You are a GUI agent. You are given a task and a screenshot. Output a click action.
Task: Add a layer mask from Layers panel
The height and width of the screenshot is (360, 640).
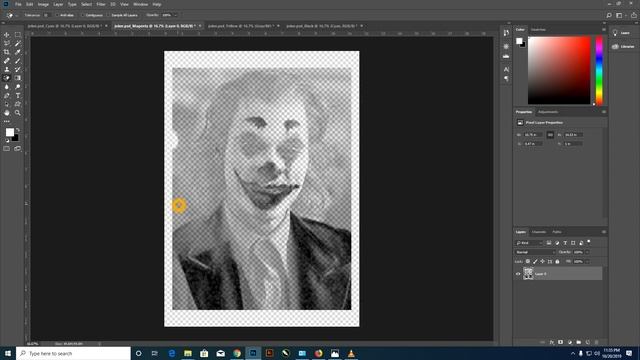560,342
